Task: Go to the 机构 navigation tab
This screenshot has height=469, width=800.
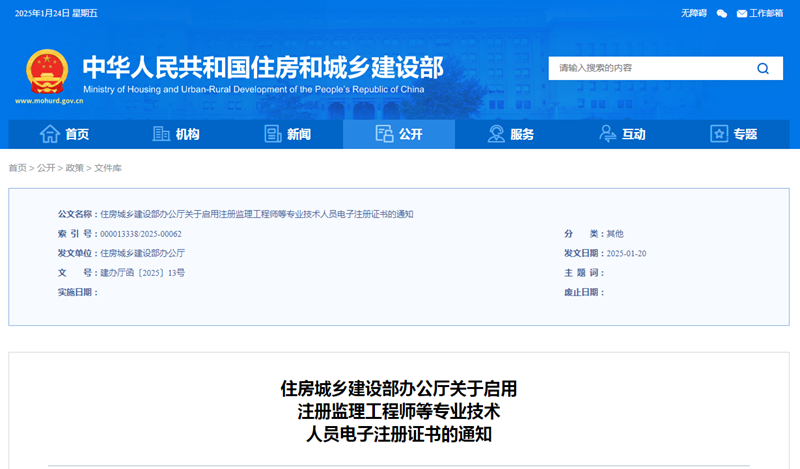Action: (187, 135)
